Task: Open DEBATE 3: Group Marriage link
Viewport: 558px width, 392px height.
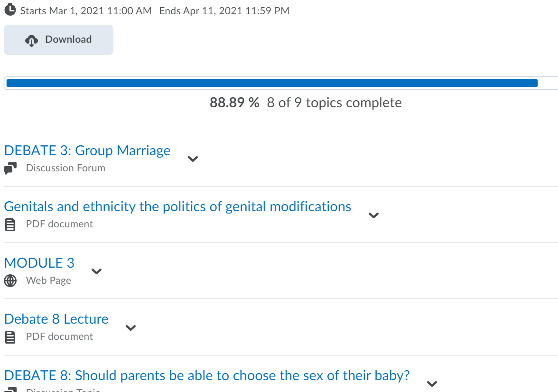Action: [87, 150]
